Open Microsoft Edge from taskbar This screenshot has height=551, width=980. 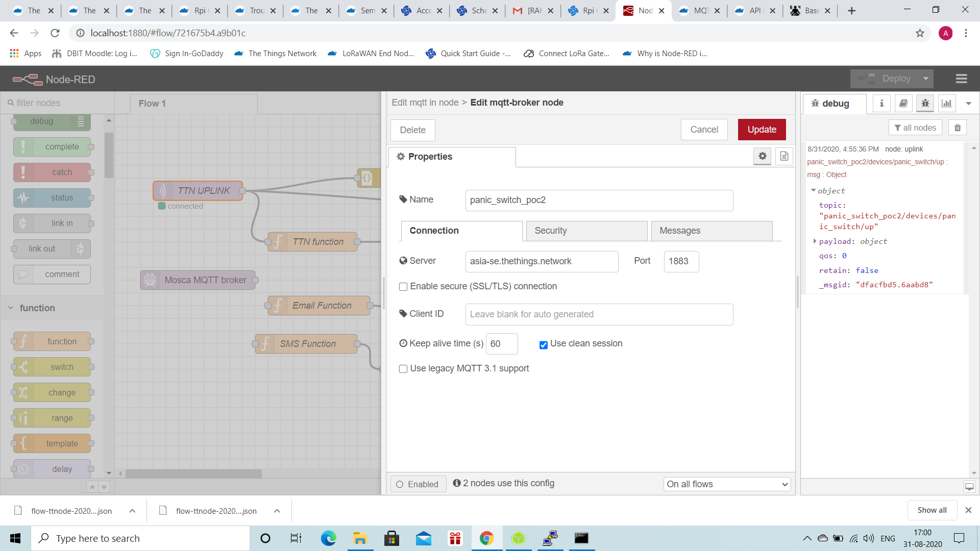coord(328,538)
